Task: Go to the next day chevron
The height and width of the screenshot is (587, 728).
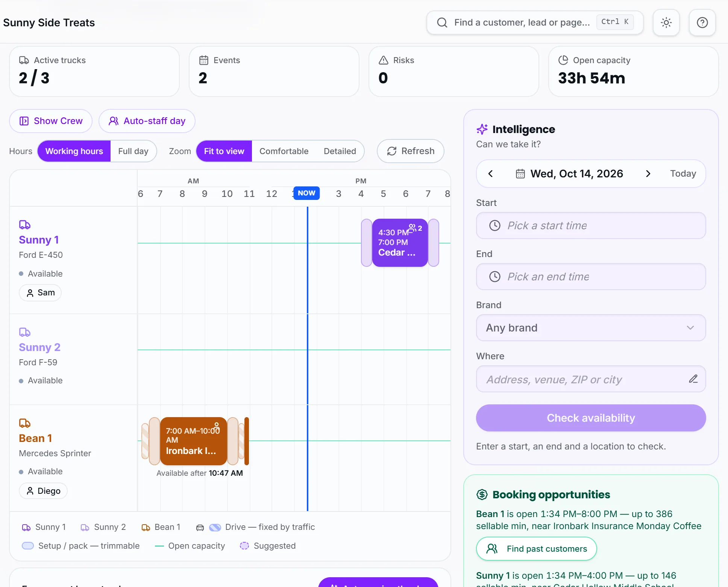Action: [648, 174]
